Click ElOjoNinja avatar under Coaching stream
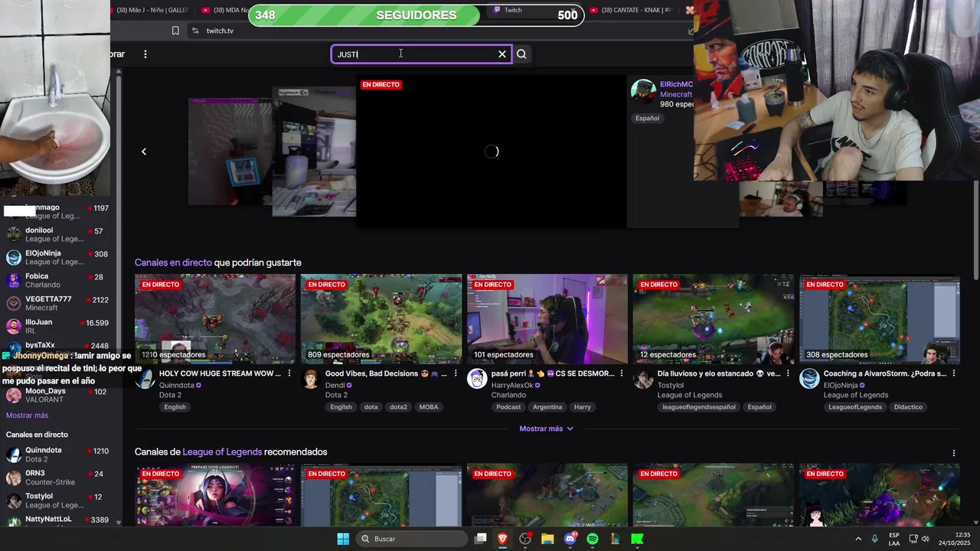Screen dimensions: 980x551 809,379
